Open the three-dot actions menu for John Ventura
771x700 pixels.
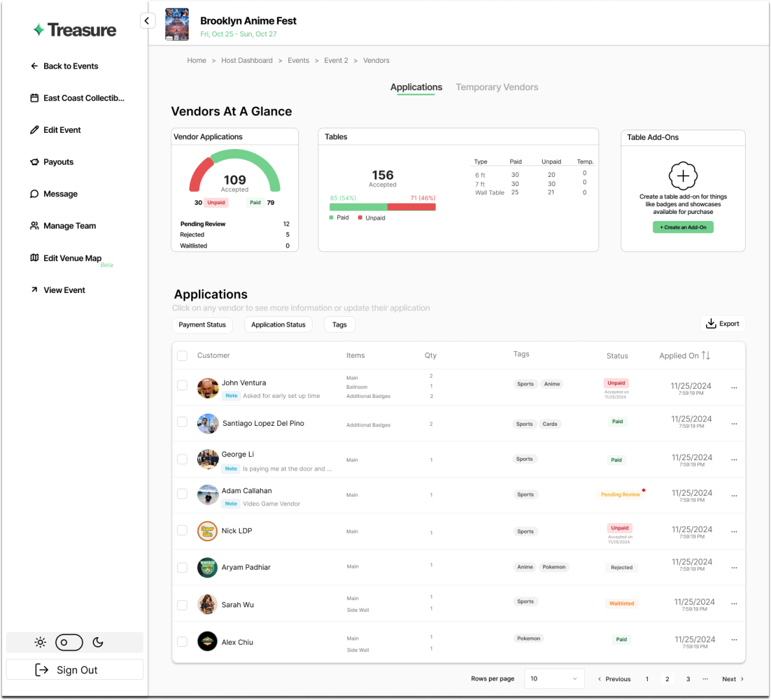[734, 387]
